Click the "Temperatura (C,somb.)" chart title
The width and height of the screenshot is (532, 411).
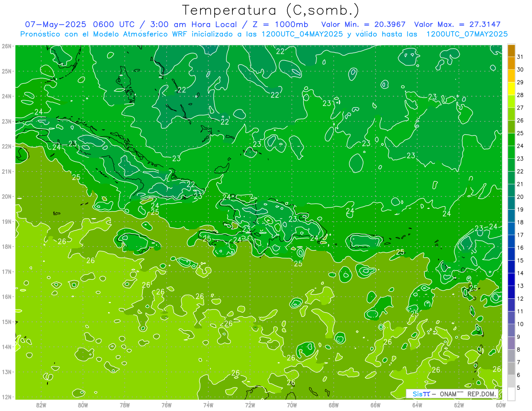pos(271,10)
